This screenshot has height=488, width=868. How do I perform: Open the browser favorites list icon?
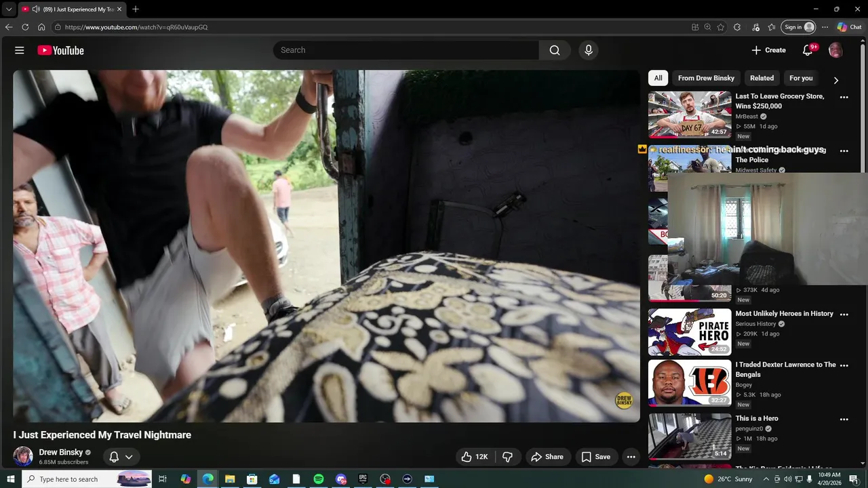[772, 27]
